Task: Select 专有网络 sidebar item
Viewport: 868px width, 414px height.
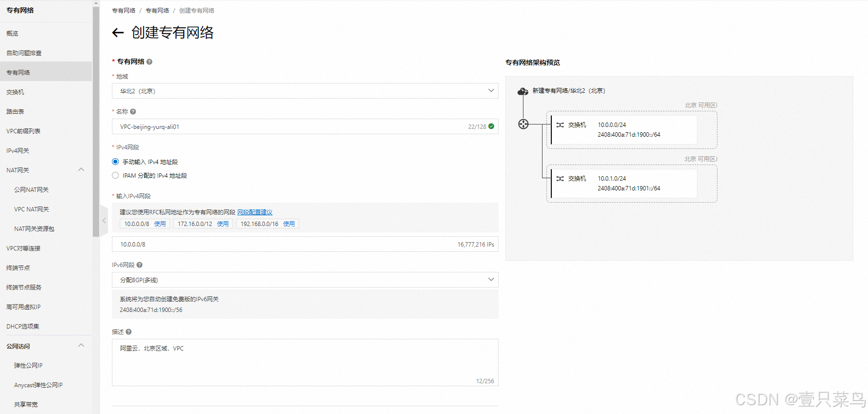Action: point(46,72)
